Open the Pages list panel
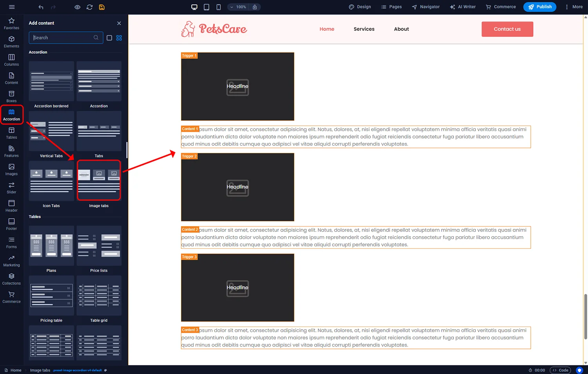Image resolution: width=588 pixels, height=374 pixels. 391,7
